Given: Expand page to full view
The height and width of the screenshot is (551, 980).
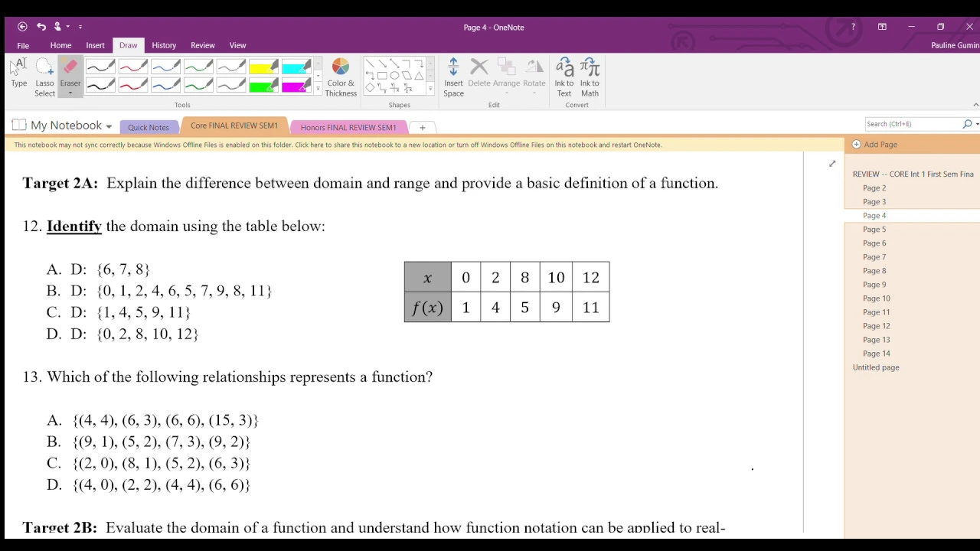Looking at the screenshot, I should [x=832, y=164].
